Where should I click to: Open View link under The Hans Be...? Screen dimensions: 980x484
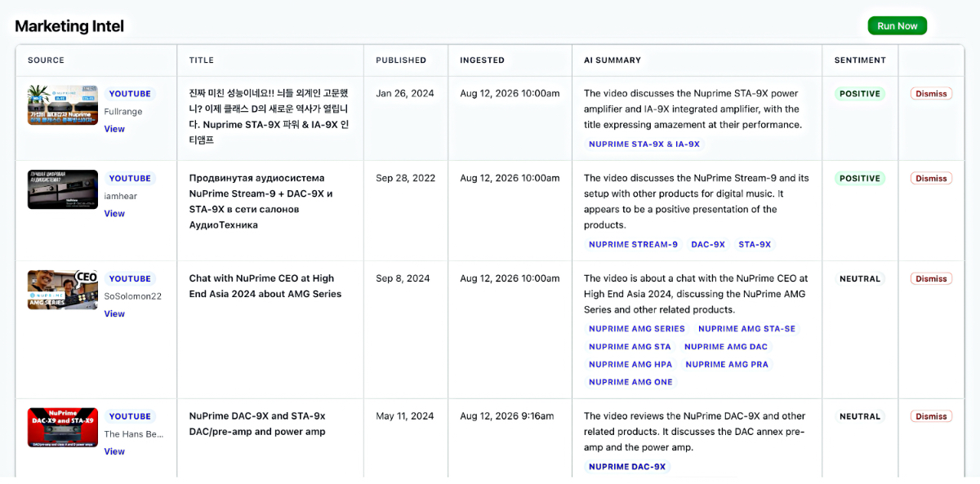[x=114, y=452]
